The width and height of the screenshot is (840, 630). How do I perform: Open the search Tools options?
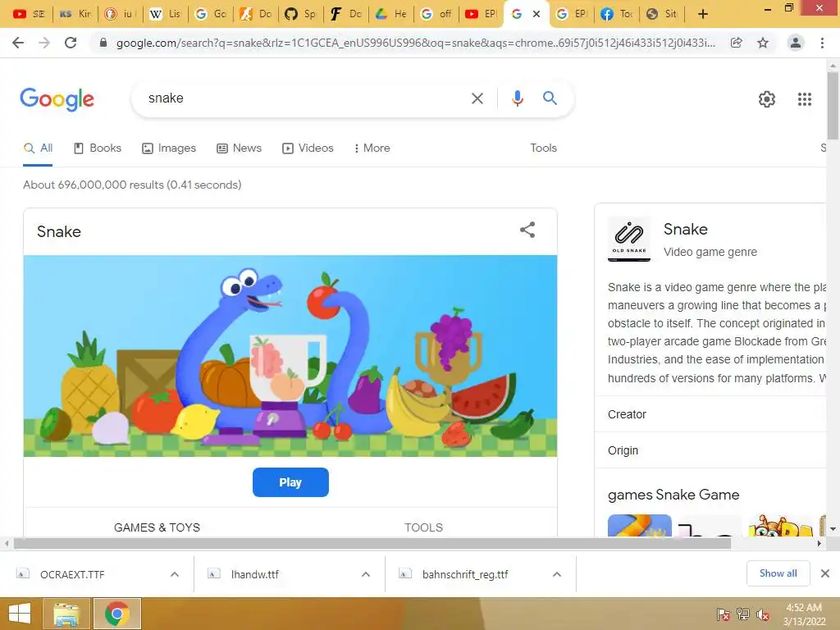[543, 148]
